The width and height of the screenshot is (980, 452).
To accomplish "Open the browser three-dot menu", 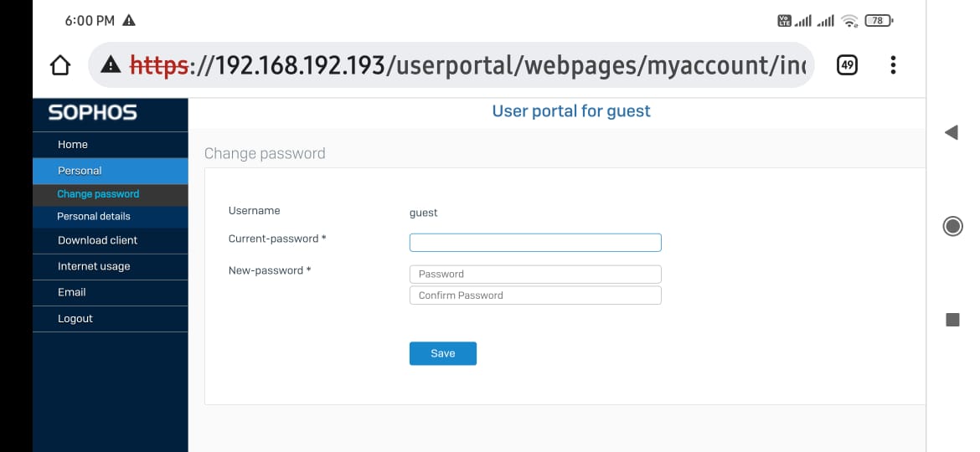I will click(x=894, y=65).
